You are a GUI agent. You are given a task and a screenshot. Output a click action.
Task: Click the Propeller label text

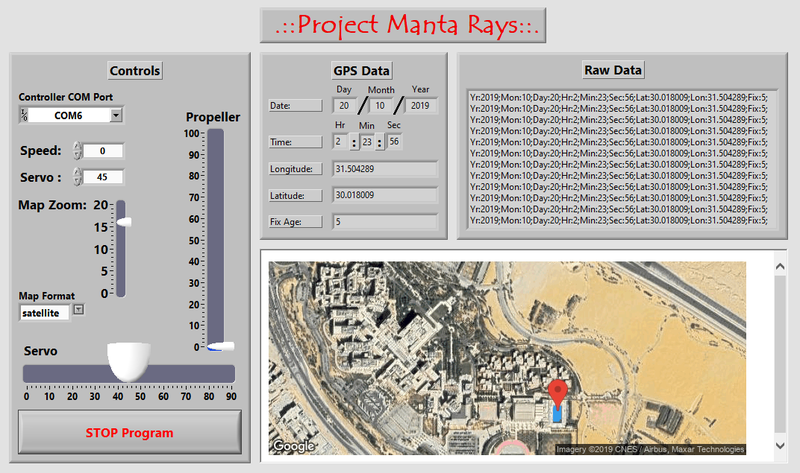pos(213,117)
